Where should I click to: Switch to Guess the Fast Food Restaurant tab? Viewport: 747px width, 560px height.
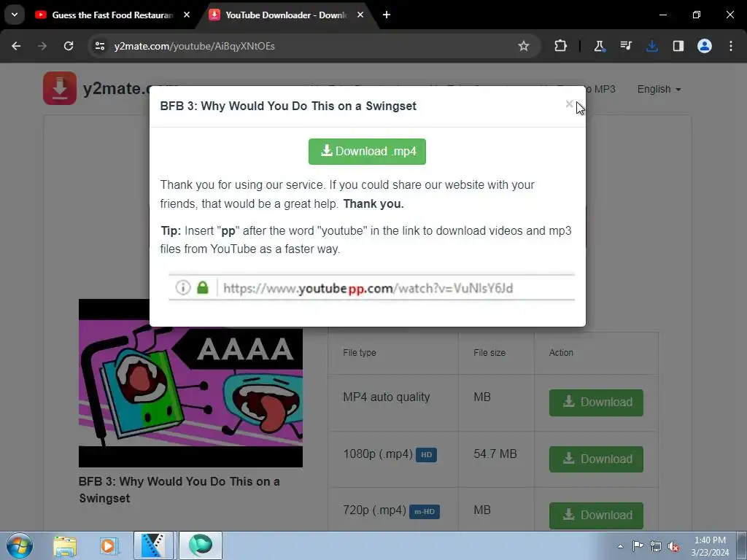click(112, 15)
